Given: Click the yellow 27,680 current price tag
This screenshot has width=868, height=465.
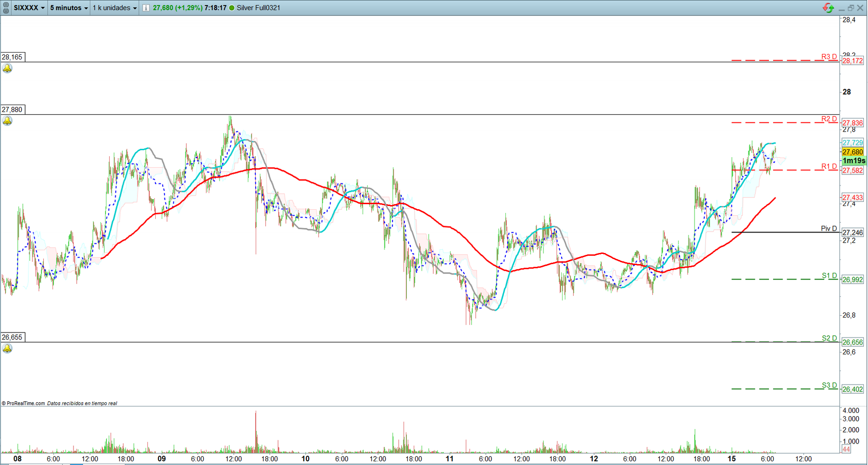Looking at the screenshot, I should pos(853,152).
